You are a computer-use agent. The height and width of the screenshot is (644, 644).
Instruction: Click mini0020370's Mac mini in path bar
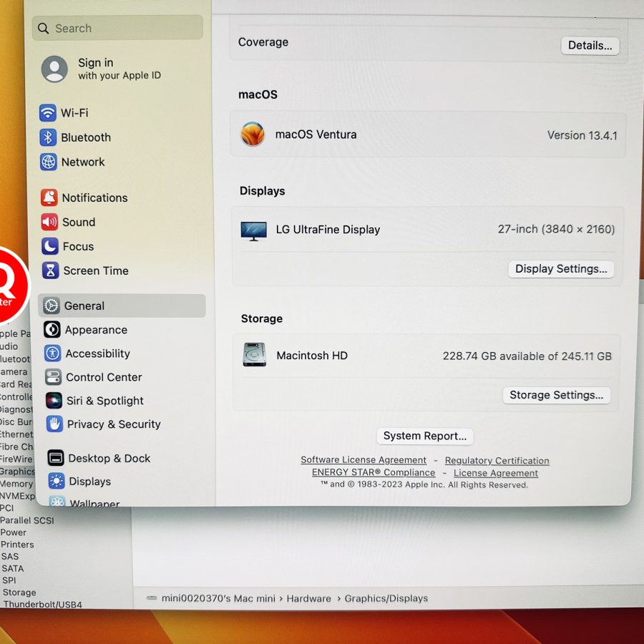(x=218, y=598)
